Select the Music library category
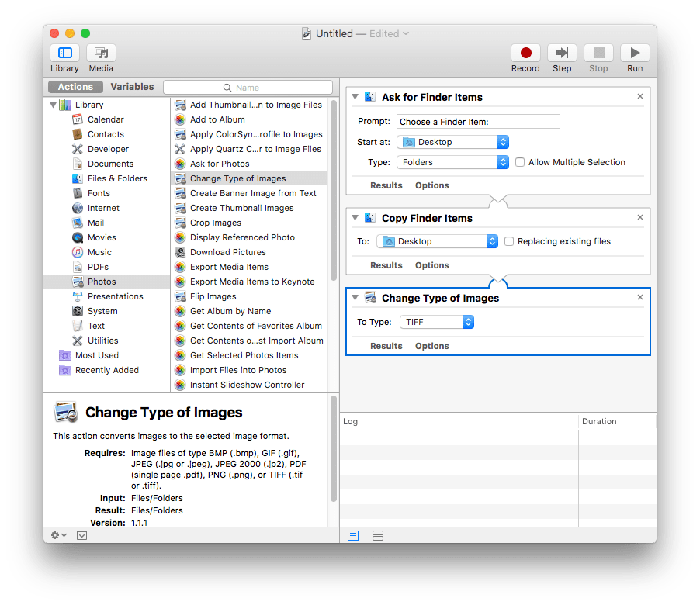Viewport: 700px width, 605px height. pyautogui.click(x=99, y=252)
